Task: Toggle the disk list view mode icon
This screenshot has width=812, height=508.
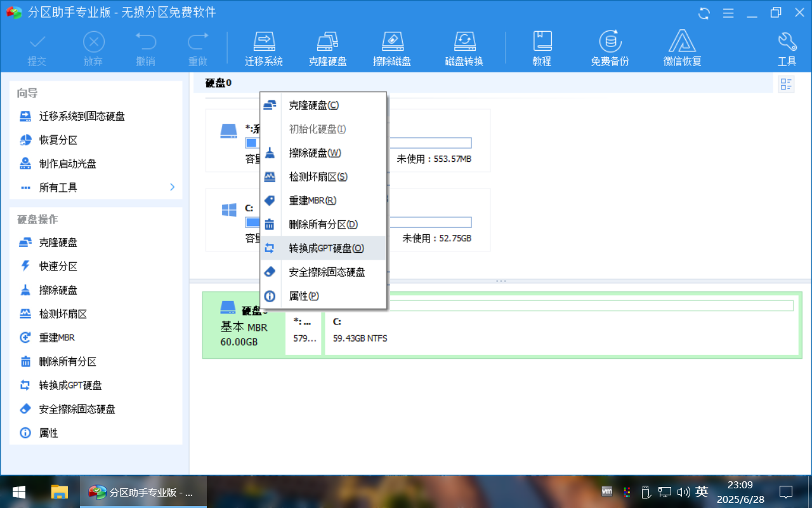Action: pyautogui.click(x=786, y=84)
